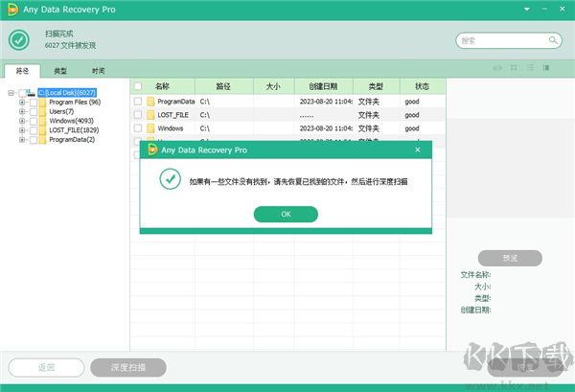The height and width of the screenshot is (392, 575).
Task: Open the title bar dropdown menu arrow
Action: coord(526,10)
